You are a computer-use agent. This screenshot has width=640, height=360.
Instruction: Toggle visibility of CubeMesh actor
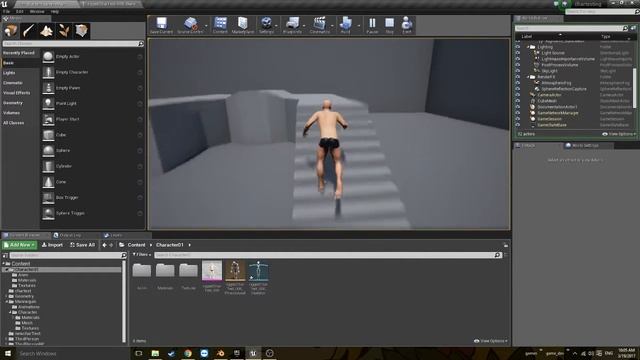pyautogui.click(x=518, y=101)
